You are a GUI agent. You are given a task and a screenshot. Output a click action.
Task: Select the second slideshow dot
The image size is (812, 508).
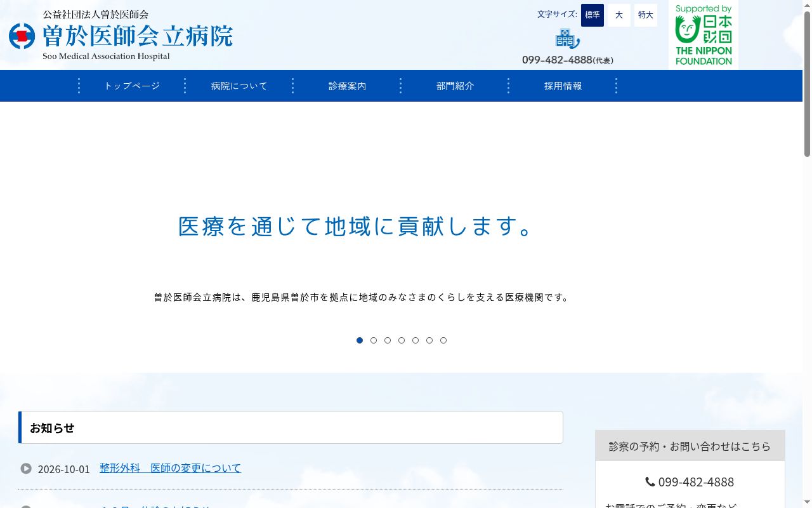(374, 340)
